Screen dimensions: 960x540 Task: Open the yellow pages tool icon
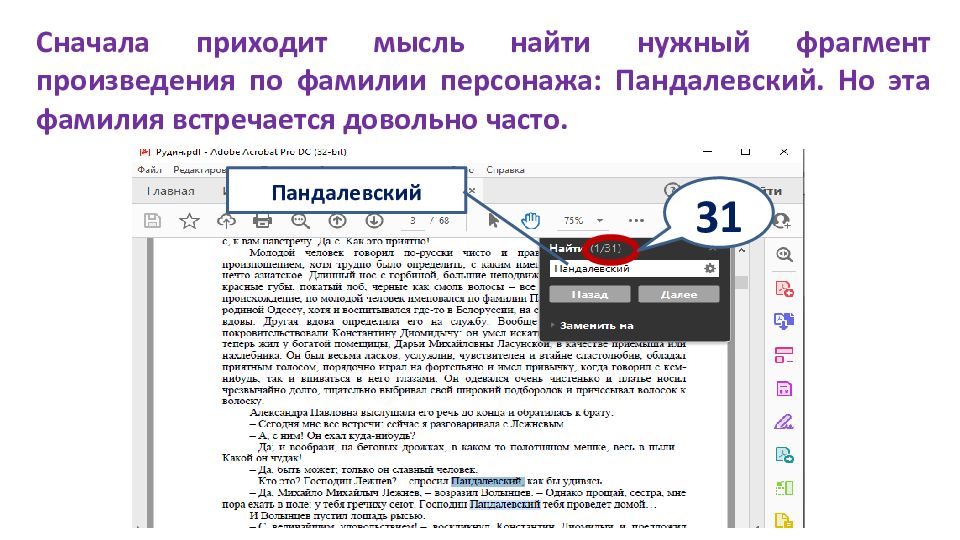pyautogui.click(x=784, y=520)
